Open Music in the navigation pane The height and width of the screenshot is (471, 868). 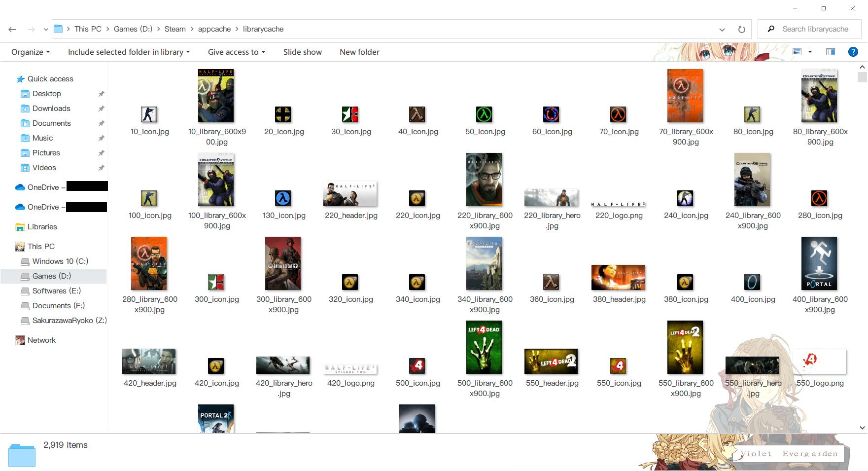[42, 138]
